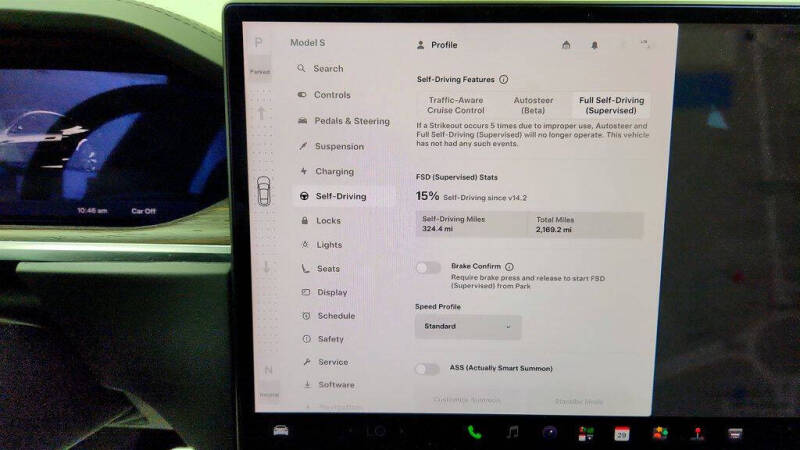The image size is (800, 450).
Task: Select Park (P) on the gear strip
Action: click(259, 42)
